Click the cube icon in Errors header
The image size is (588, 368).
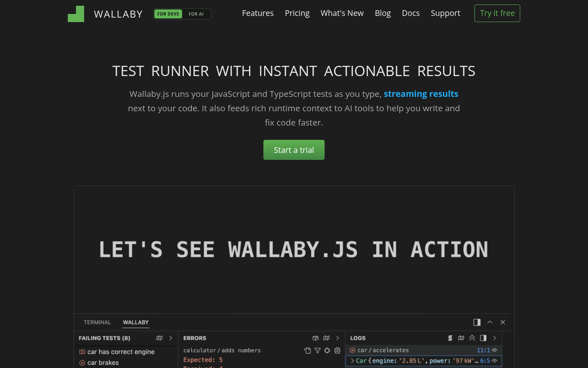click(x=315, y=338)
